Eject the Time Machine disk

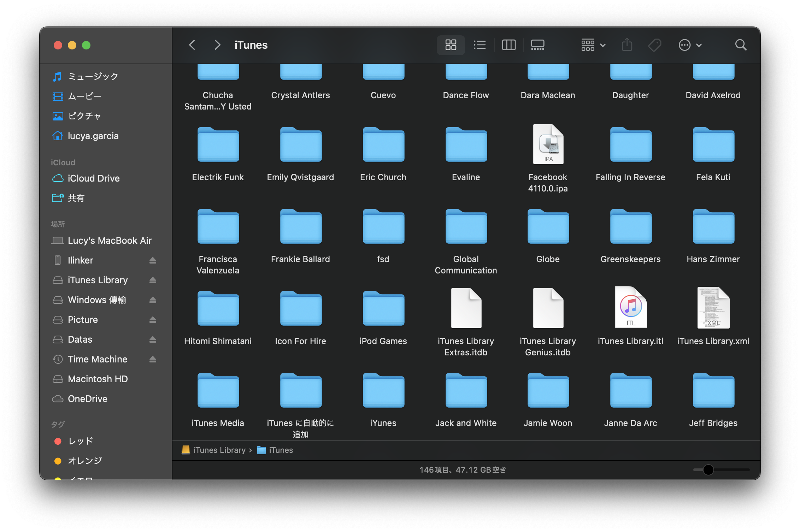[x=153, y=359]
